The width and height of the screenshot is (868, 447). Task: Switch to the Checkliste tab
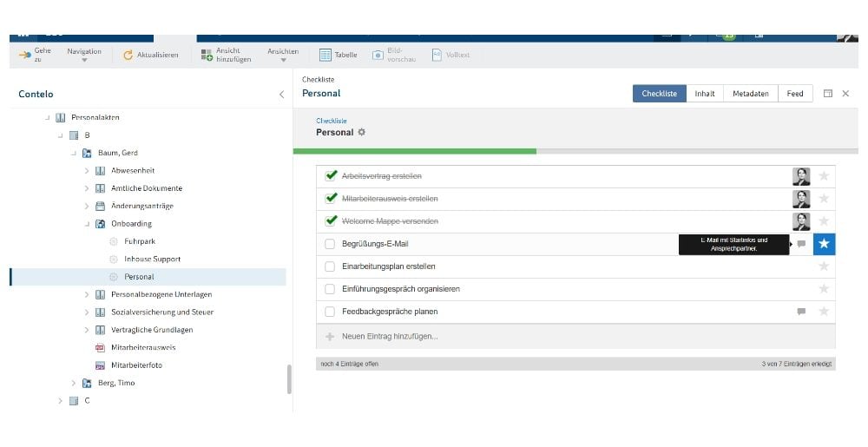click(x=660, y=94)
